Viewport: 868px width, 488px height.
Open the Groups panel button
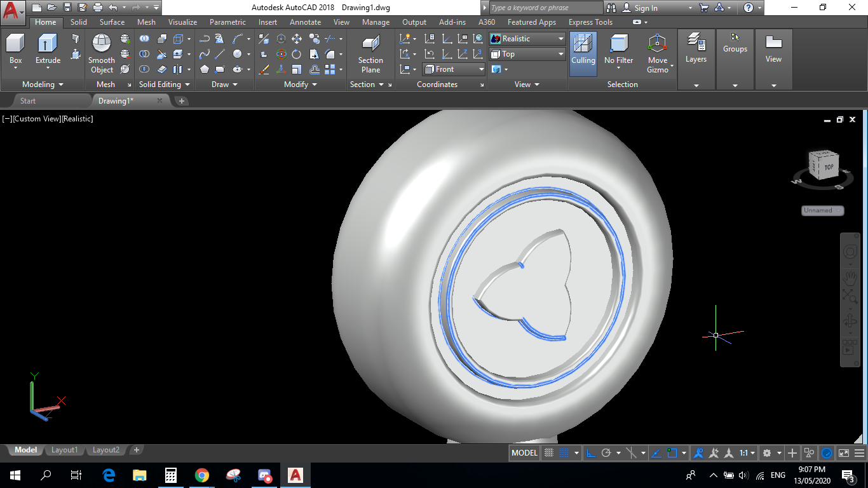pyautogui.click(x=735, y=43)
